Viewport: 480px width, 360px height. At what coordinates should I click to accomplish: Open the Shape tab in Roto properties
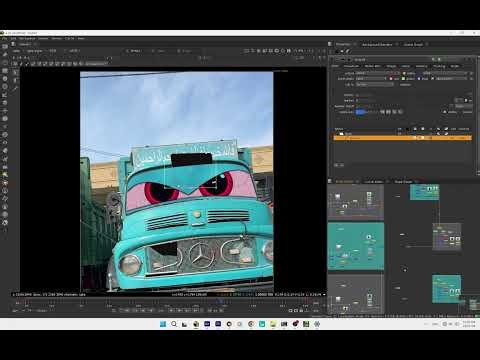(x=391, y=66)
